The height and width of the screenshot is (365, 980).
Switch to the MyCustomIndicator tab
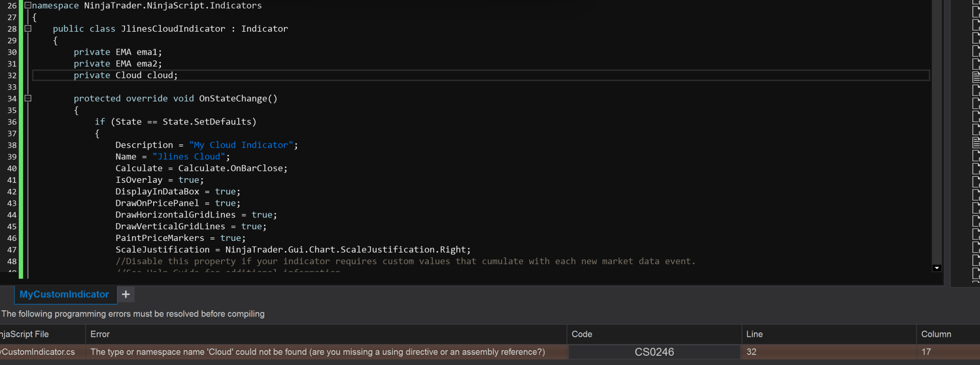click(64, 295)
